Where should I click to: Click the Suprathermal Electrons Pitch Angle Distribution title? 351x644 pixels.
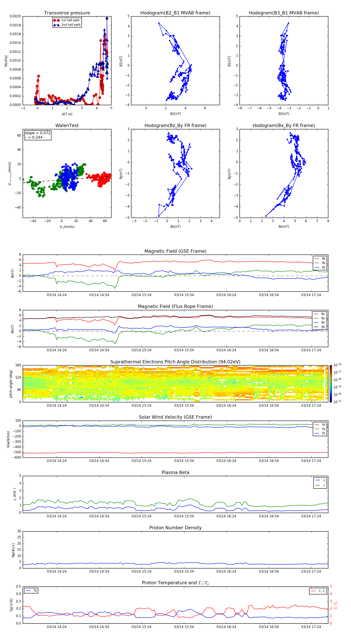coord(175,362)
